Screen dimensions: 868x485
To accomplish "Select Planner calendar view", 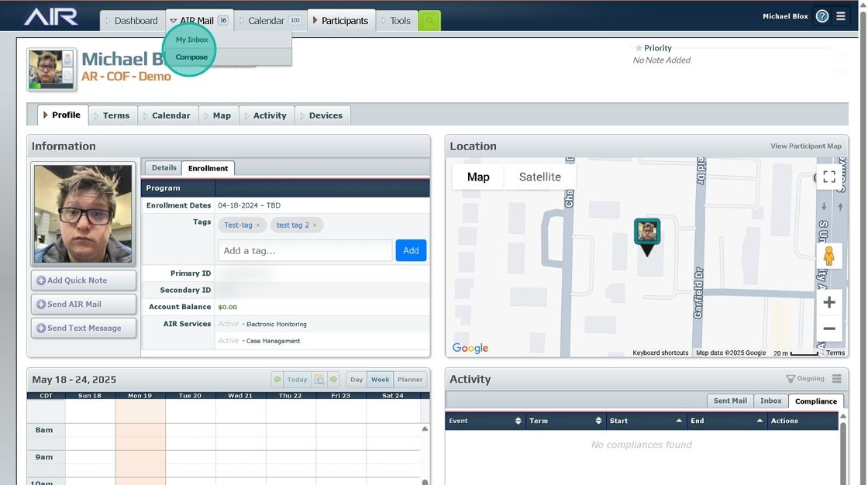I will (x=410, y=380).
